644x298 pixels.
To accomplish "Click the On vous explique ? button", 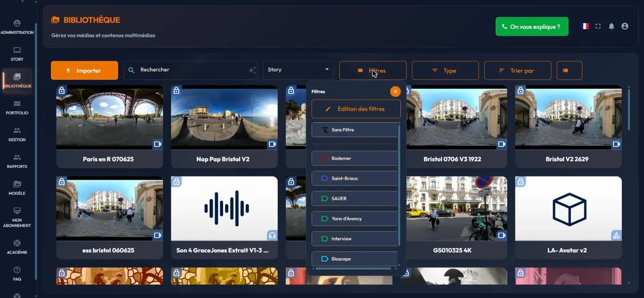I will click(x=532, y=27).
